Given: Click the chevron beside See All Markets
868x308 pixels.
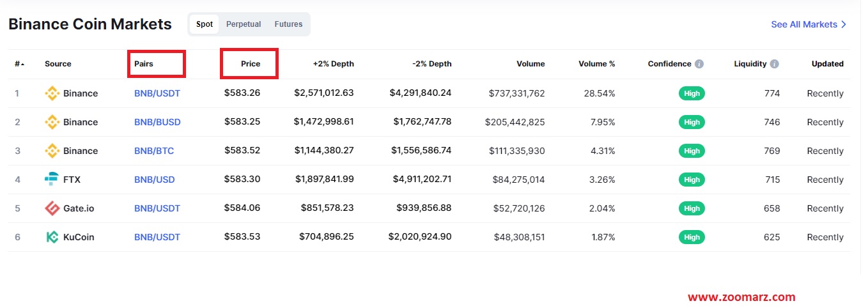Looking at the screenshot, I should pyautogui.click(x=844, y=24).
